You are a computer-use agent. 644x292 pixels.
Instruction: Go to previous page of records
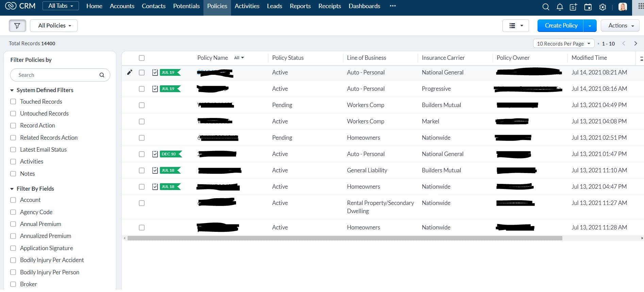click(x=624, y=44)
